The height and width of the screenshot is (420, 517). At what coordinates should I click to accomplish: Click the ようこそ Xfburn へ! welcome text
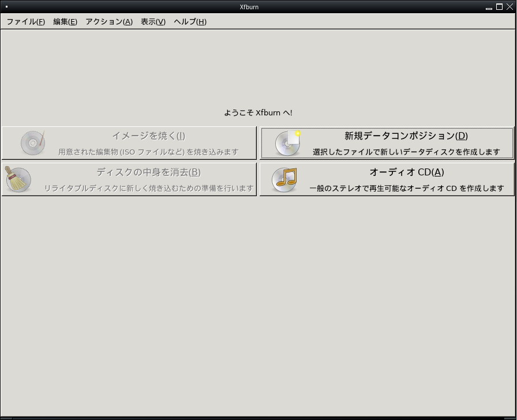pyautogui.click(x=258, y=112)
